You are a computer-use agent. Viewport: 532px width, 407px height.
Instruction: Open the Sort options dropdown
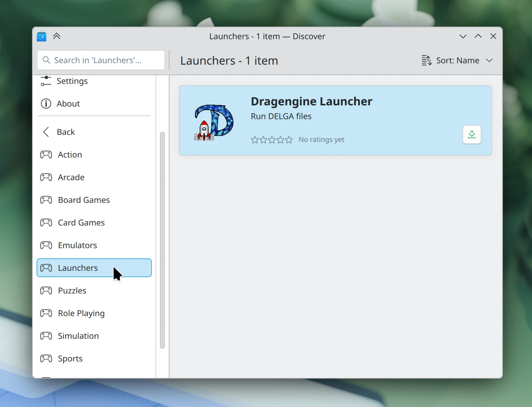[456, 60]
